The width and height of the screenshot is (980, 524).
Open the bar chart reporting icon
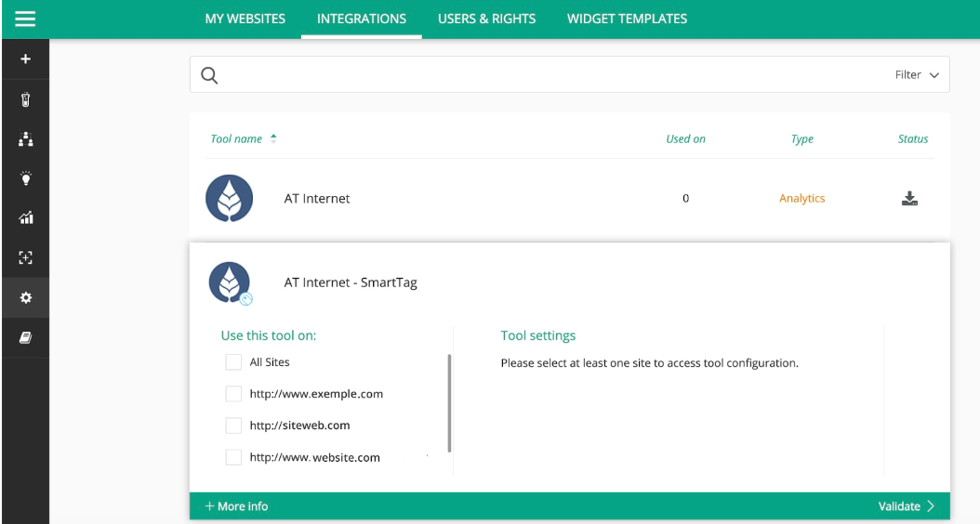(x=25, y=218)
